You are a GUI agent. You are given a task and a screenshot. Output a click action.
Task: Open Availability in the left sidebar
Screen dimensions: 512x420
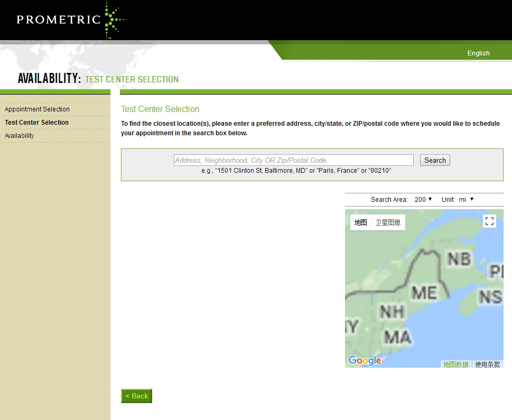pyautogui.click(x=20, y=136)
